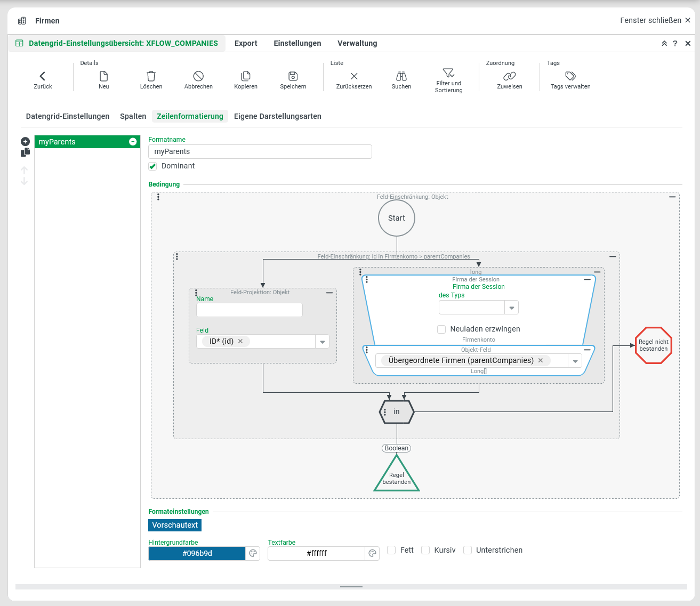Image resolution: width=700 pixels, height=606 pixels.
Task: Collapse the parentCompanies restriction block
Action: pyautogui.click(x=613, y=257)
